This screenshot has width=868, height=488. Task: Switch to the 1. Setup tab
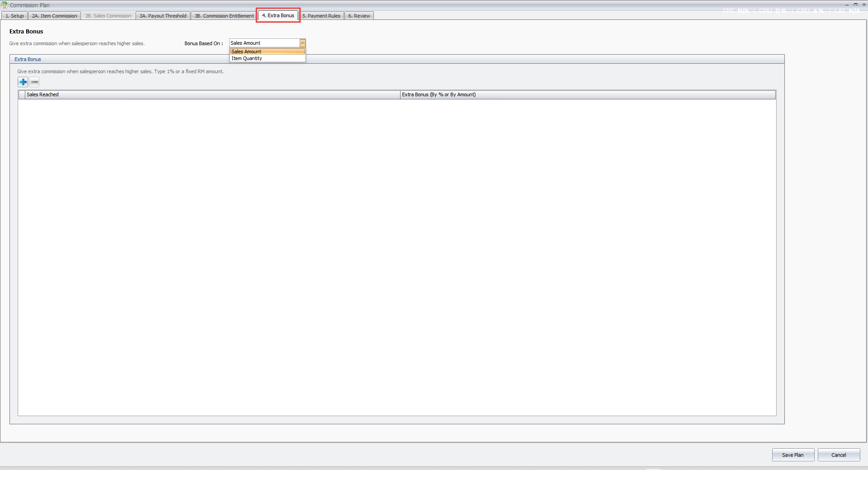[14, 16]
